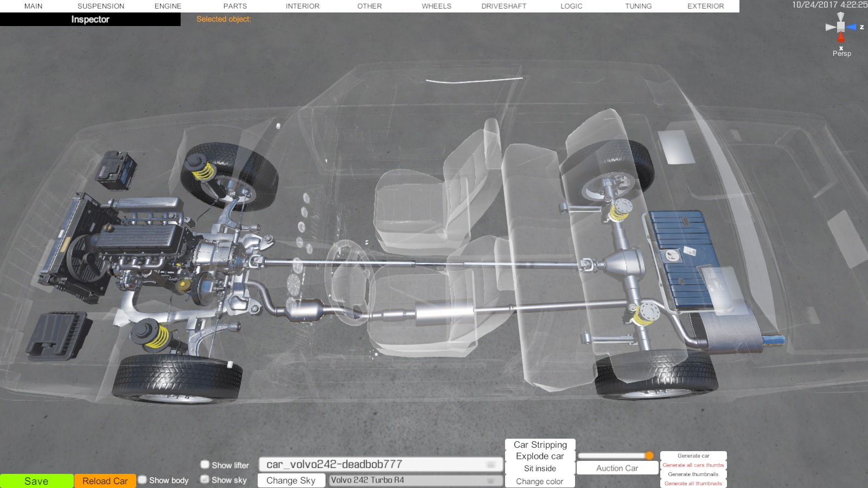Click the center cube of the view gizmo

[x=841, y=27]
